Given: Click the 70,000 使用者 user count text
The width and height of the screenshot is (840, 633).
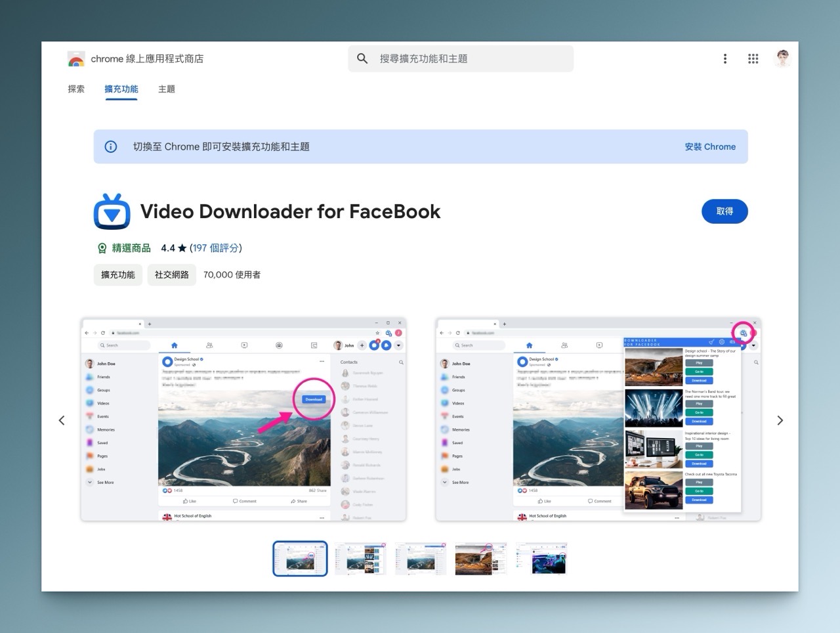Looking at the screenshot, I should [232, 274].
